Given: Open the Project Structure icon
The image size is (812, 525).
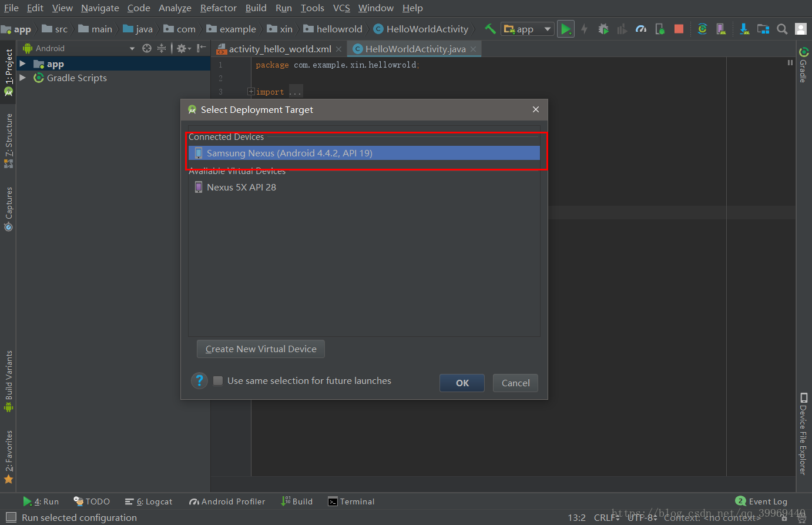Looking at the screenshot, I should pyautogui.click(x=763, y=29).
